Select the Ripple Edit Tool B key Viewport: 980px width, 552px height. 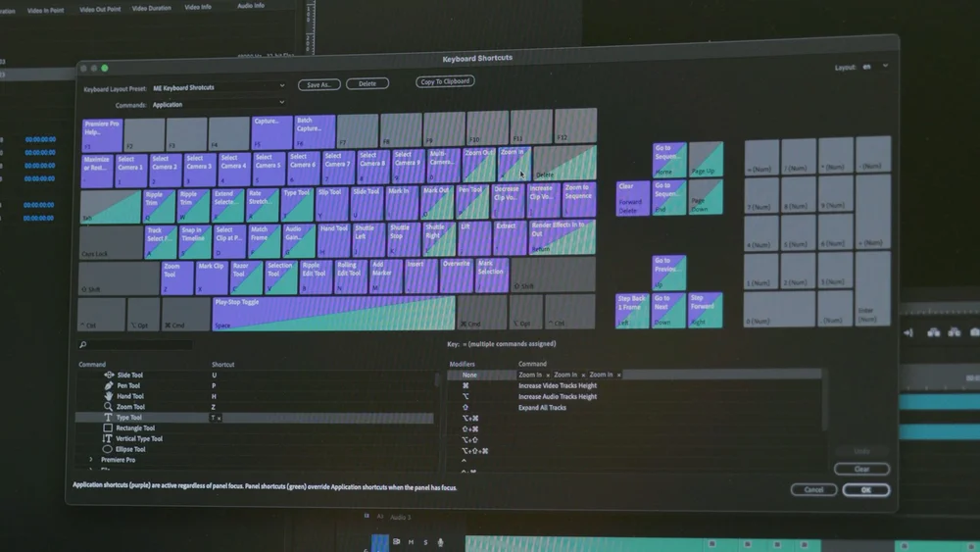[316, 276]
